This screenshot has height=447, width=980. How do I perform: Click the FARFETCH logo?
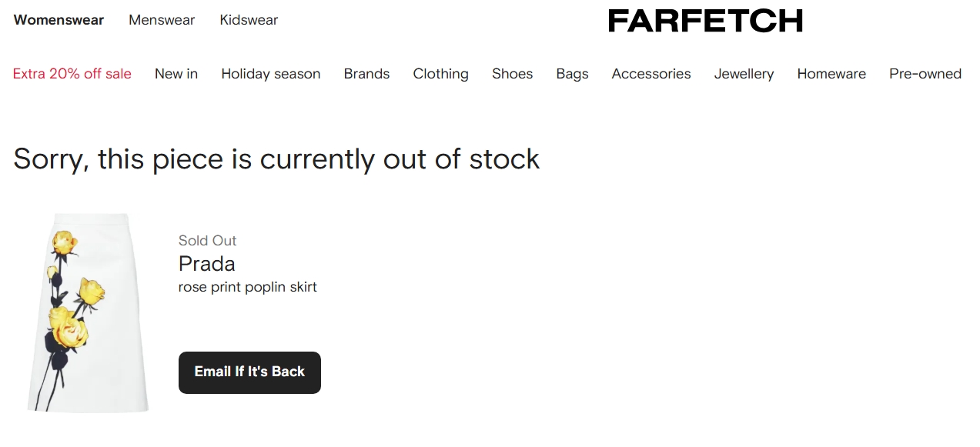(704, 21)
